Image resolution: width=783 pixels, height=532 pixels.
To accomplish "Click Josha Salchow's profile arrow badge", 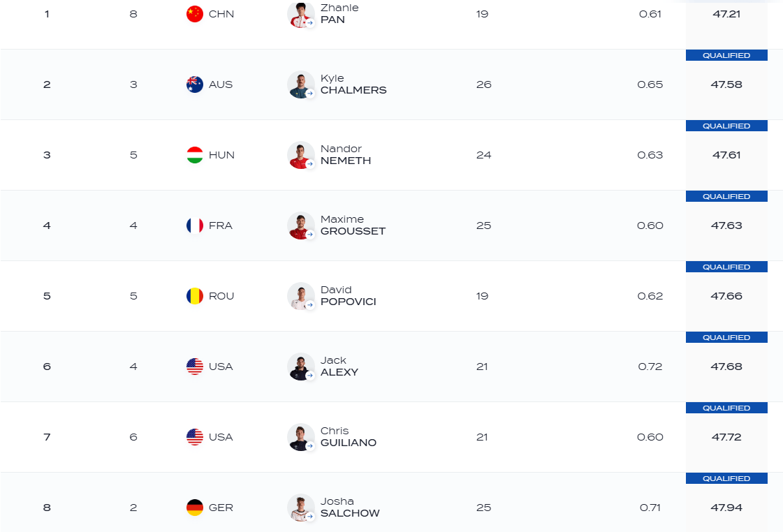I will tap(310, 516).
